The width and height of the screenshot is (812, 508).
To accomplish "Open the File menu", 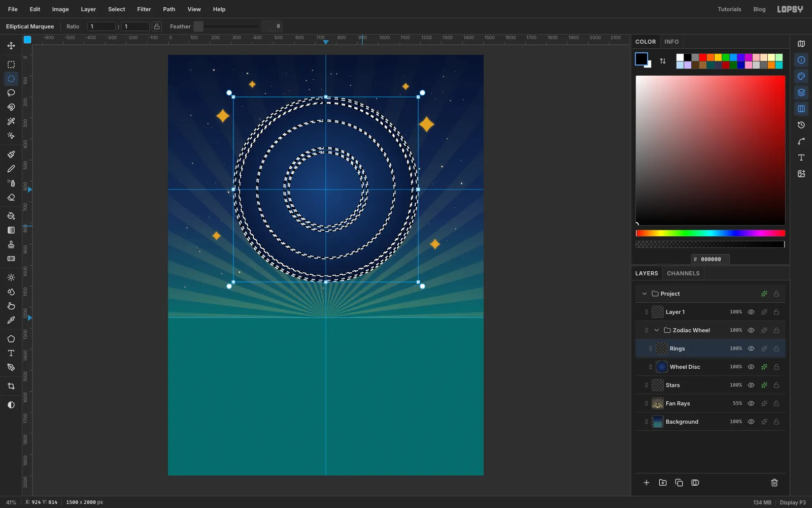I will (x=13, y=9).
